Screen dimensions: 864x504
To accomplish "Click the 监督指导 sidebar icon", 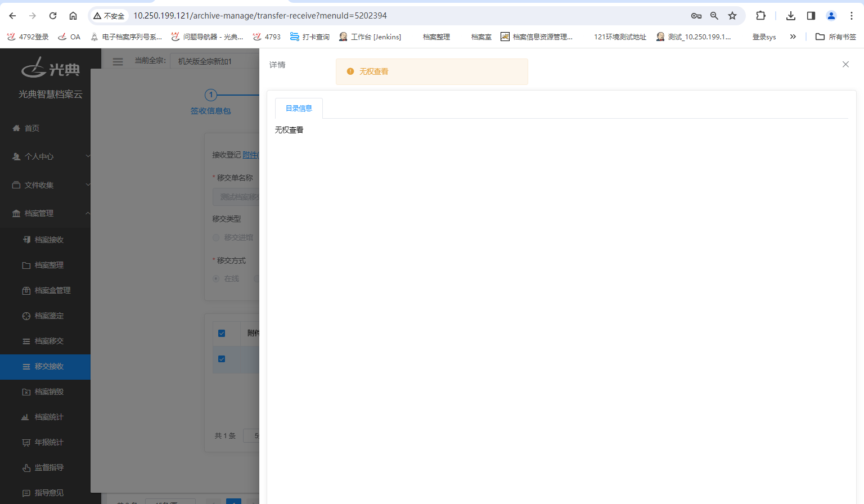I will coord(26,467).
